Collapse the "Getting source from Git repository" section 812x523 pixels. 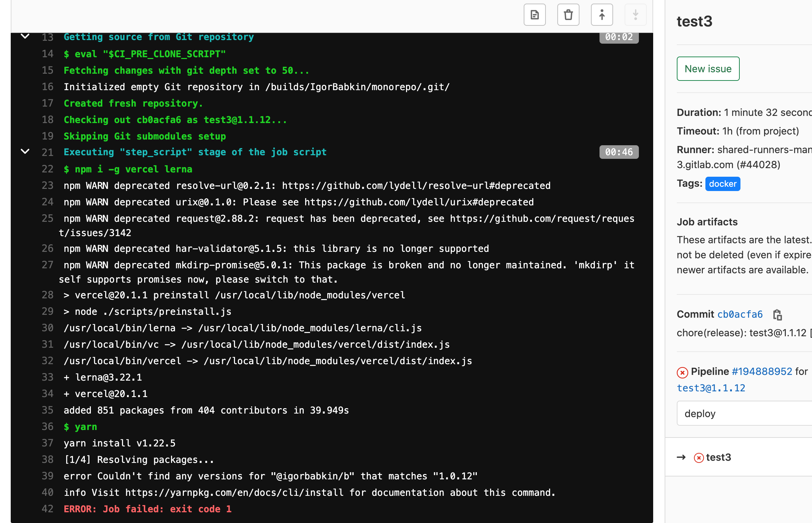[25, 36]
